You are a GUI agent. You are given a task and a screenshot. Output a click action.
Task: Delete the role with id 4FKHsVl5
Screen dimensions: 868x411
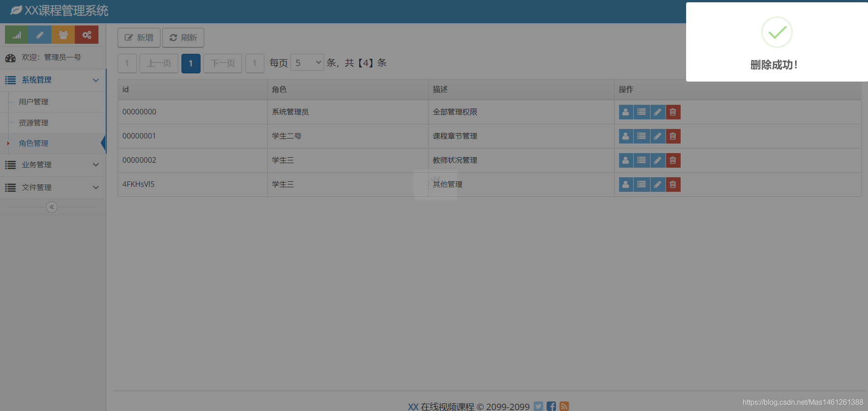point(673,185)
